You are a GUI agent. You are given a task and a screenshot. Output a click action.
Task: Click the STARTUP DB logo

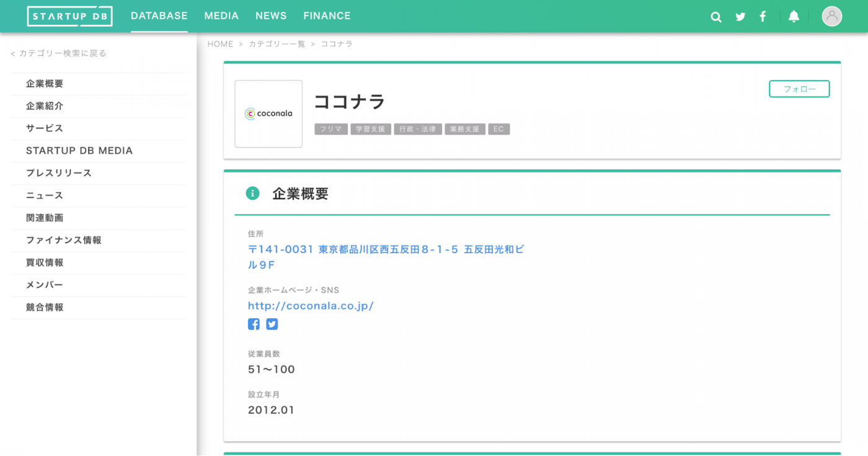pos(69,16)
